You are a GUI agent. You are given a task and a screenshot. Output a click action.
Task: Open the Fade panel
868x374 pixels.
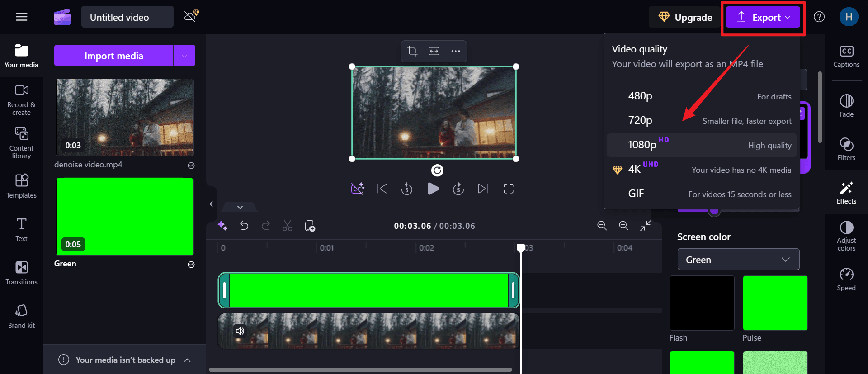tap(846, 106)
